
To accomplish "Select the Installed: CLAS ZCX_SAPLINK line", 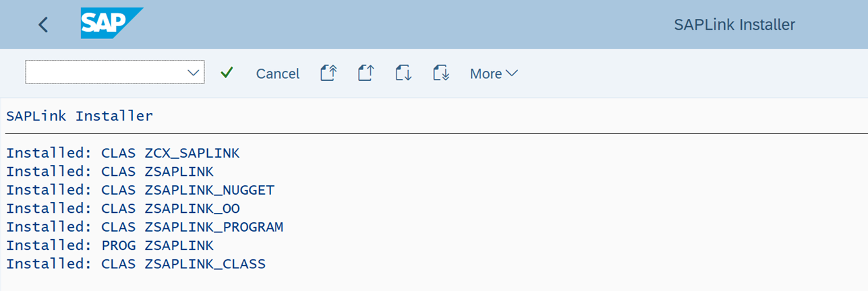I will (x=123, y=153).
